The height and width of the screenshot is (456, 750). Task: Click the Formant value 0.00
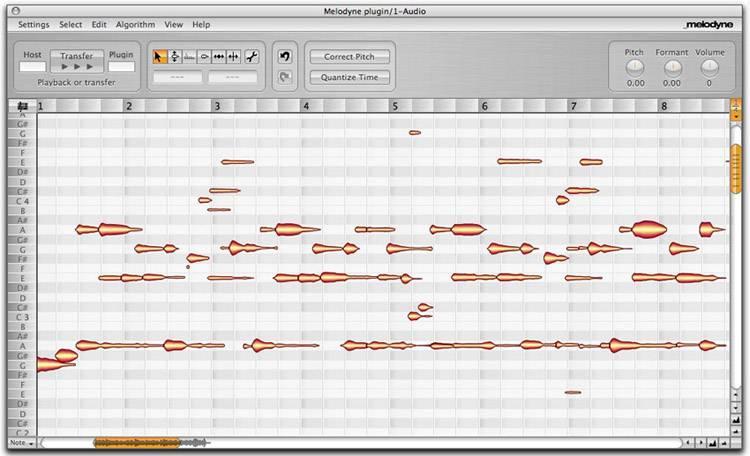[672, 83]
